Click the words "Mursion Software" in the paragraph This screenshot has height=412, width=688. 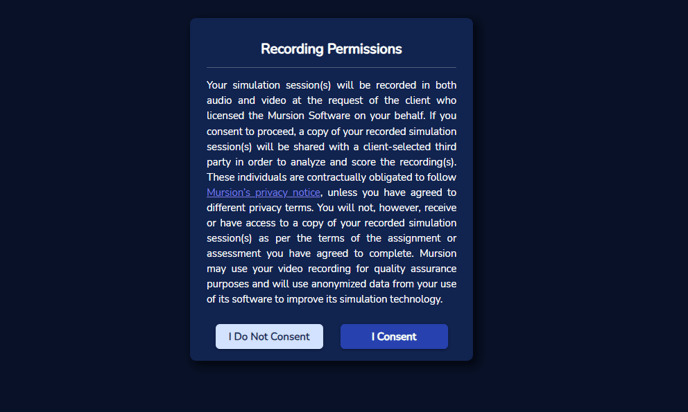[309, 116]
